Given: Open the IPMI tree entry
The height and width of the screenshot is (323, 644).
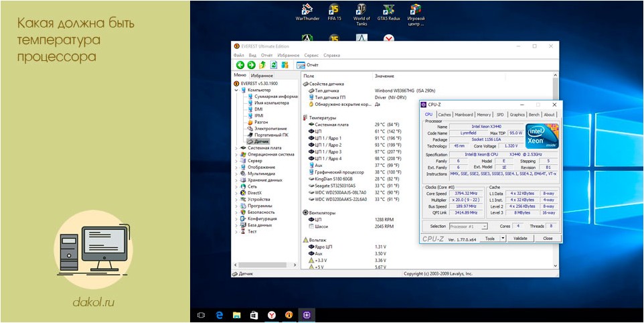Looking at the screenshot, I should point(256,115).
